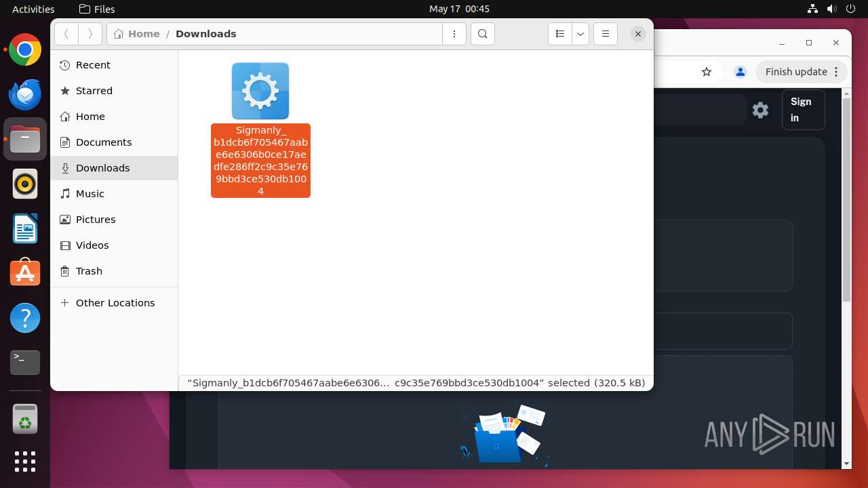Open Trash in the sidebar
The image size is (868, 488).
tap(114, 271)
